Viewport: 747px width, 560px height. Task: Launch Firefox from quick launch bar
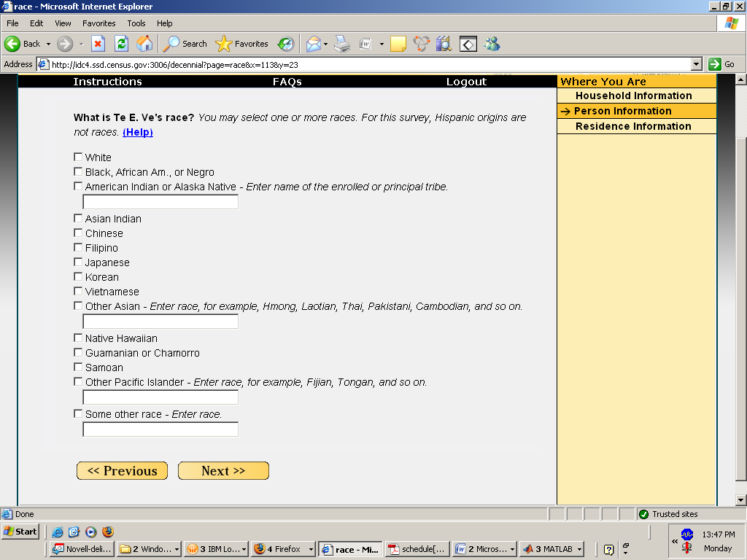click(x=108, y=532)
